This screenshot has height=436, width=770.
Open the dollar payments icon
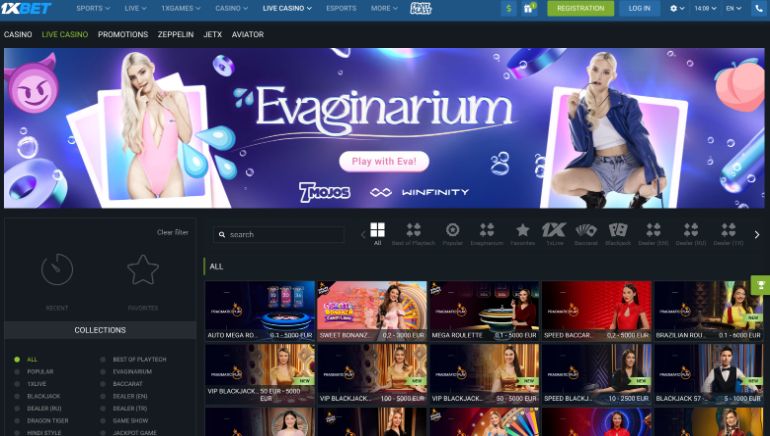[x=509, y=8]
